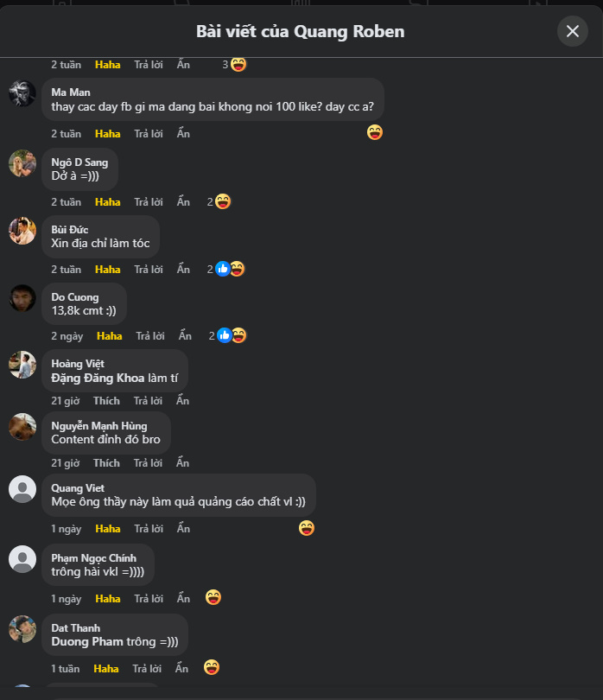
Task: Click Ngô D Sang's avatar
Action: (22, 162)
